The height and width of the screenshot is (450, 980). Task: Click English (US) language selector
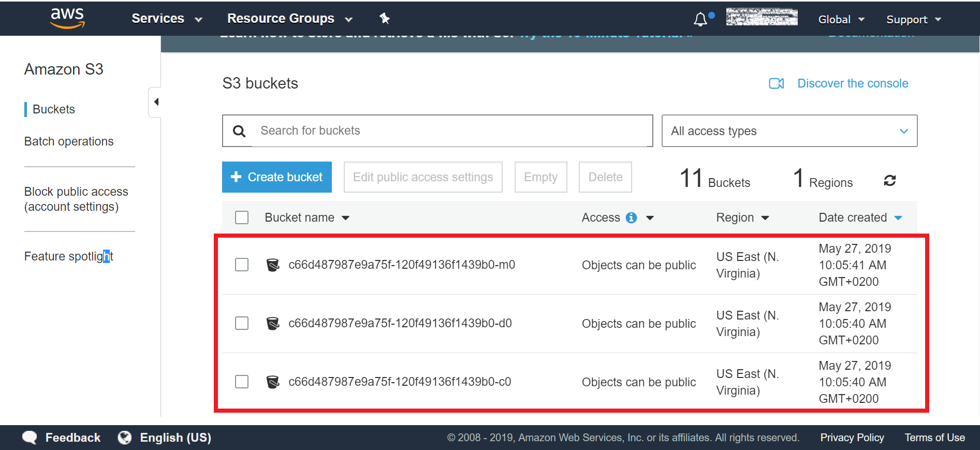[x=175, y=438]
